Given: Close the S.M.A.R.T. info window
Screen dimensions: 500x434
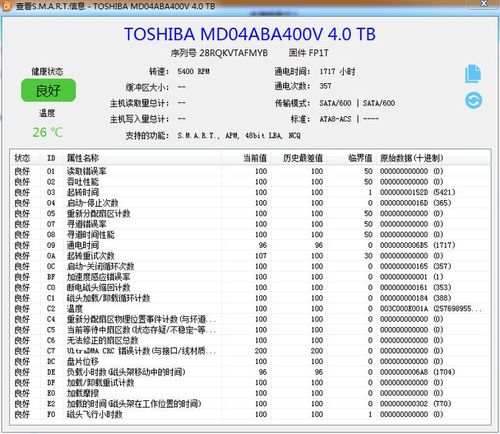Looking at the screenshot, I should [484, 4].
